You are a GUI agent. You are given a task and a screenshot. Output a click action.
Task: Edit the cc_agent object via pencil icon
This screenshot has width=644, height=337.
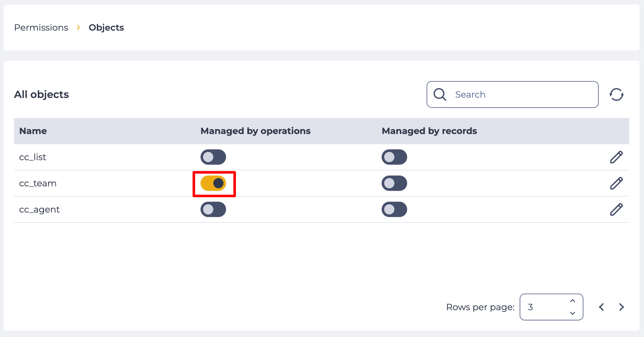[616, 209]
